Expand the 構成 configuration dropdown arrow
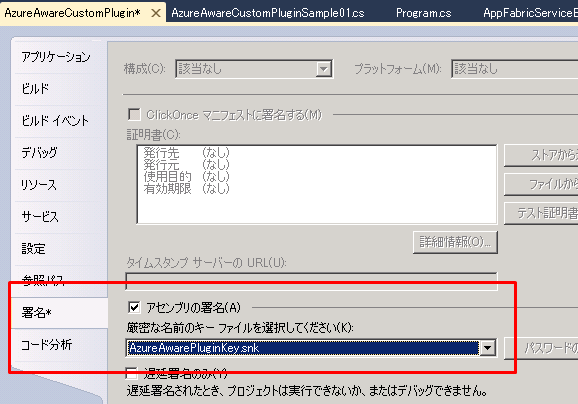Screen dimensions: 578x404 coord(323,69)
